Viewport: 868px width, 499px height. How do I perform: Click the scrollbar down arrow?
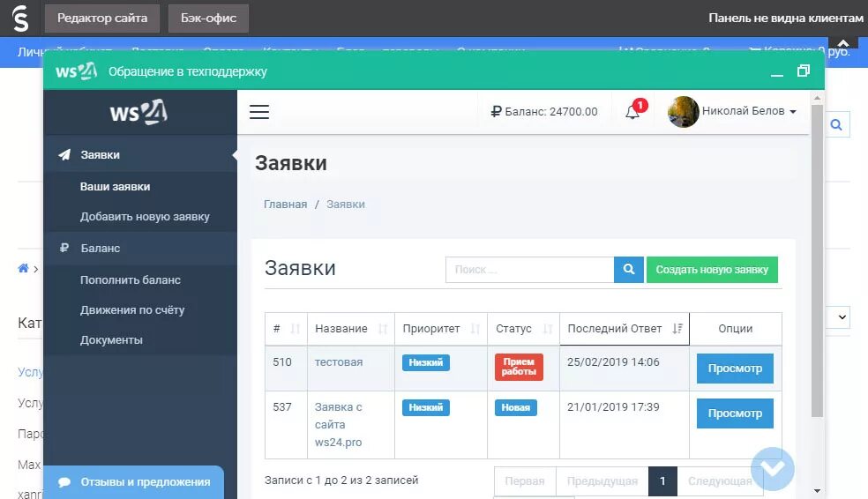817,491
